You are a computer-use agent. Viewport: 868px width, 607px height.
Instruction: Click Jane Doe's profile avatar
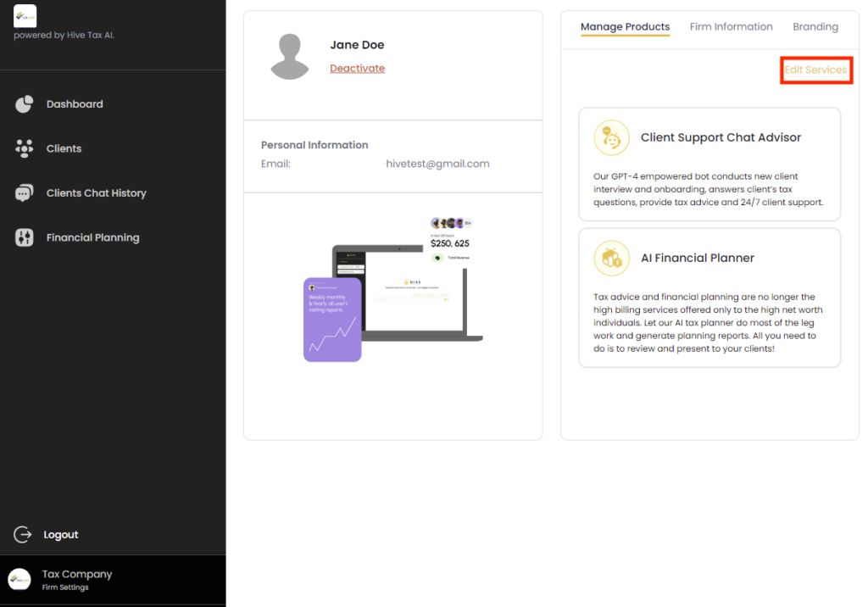(289, 57)
